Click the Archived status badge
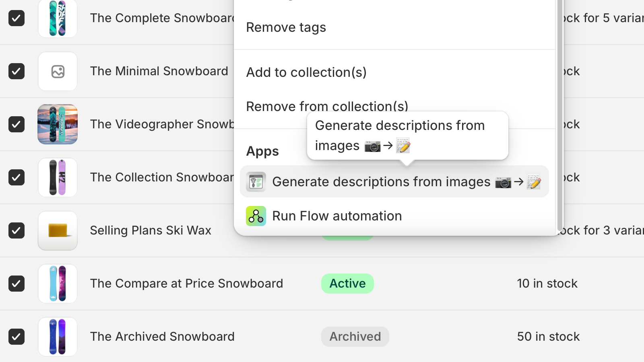Image resolution: width=644 pixels, height=362 pixels. [x=355, y=337]
